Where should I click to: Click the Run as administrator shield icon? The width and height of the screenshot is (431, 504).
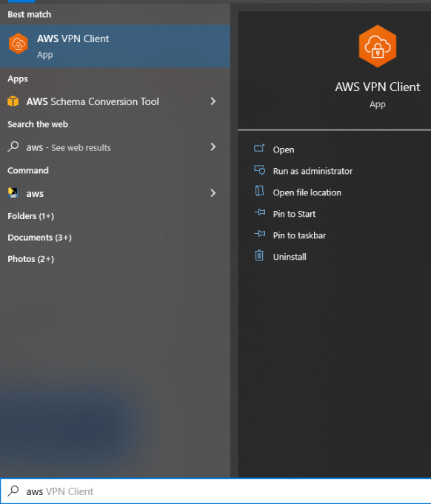coord(260,169)
